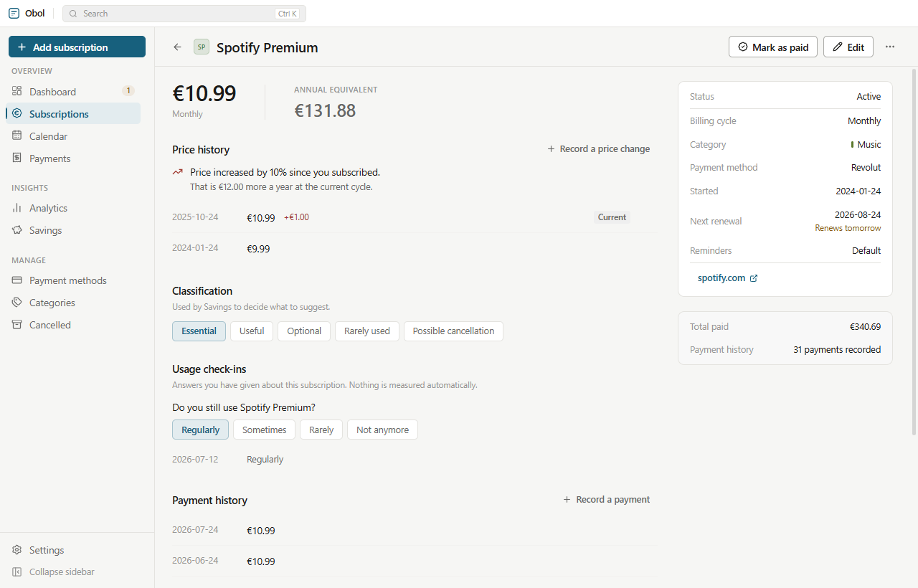Open Payment methods page
918x588 pixels.
pyautogui.click(x=73, y=280)
